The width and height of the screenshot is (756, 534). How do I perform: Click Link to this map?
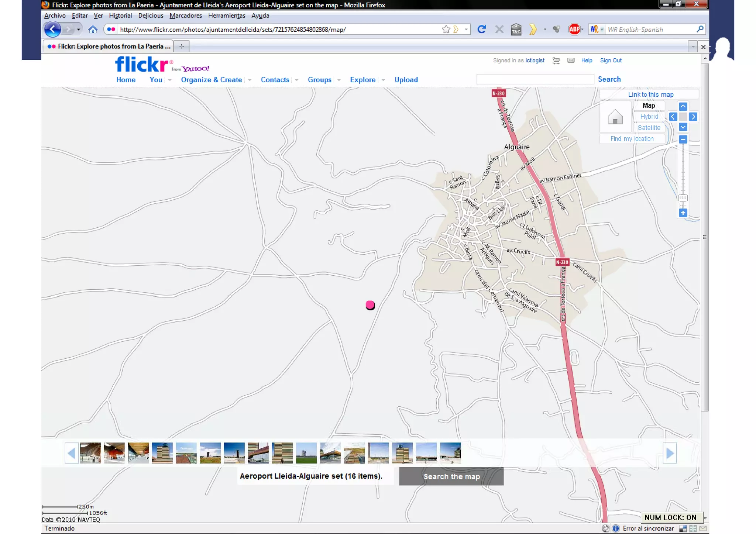[650, 94]
